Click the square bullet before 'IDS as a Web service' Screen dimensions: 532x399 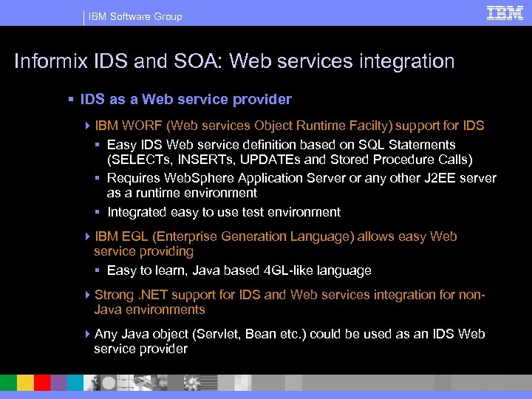(x=71, y=100)
